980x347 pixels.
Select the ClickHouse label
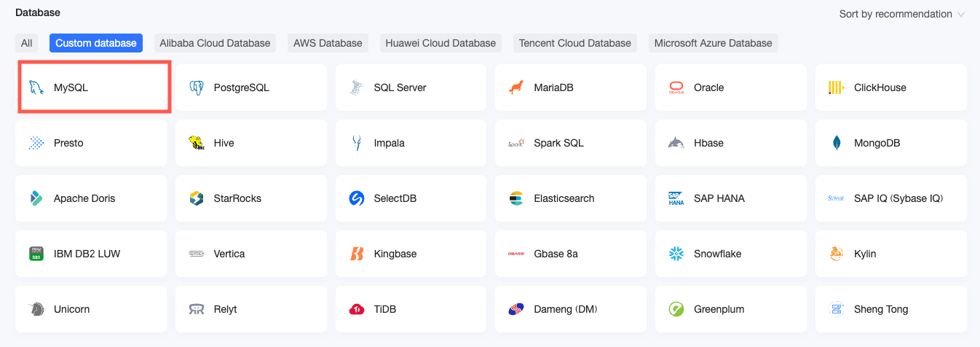(880, 87)
